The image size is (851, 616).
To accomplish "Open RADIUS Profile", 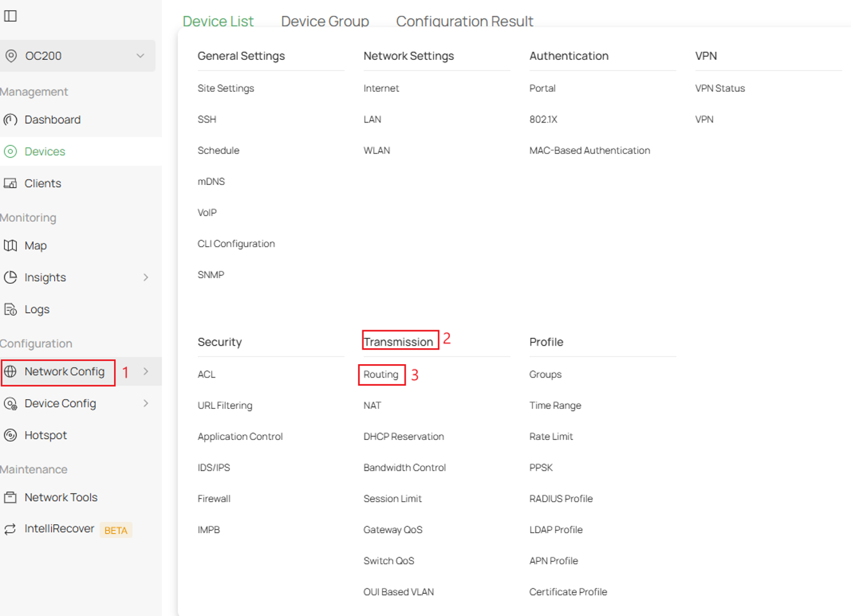I will (561, 499).
